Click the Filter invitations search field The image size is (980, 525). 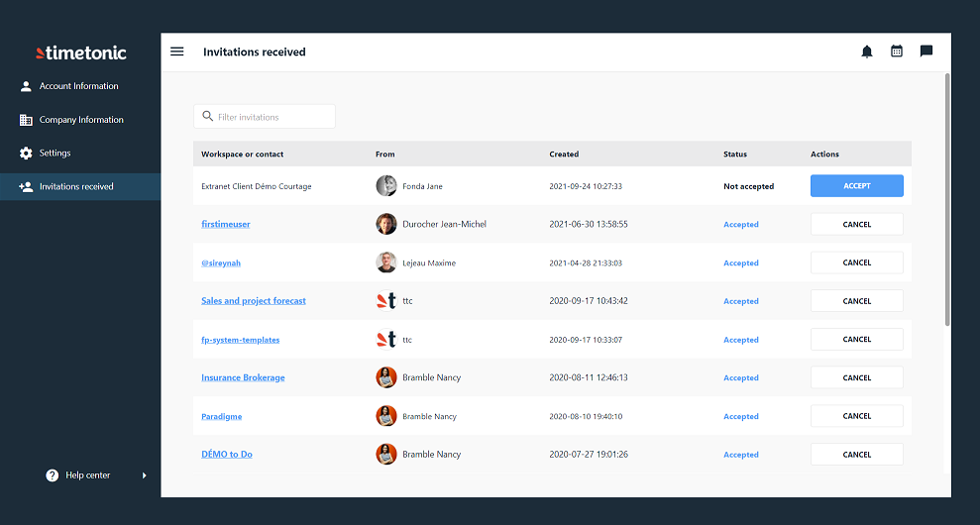point(265,117)
